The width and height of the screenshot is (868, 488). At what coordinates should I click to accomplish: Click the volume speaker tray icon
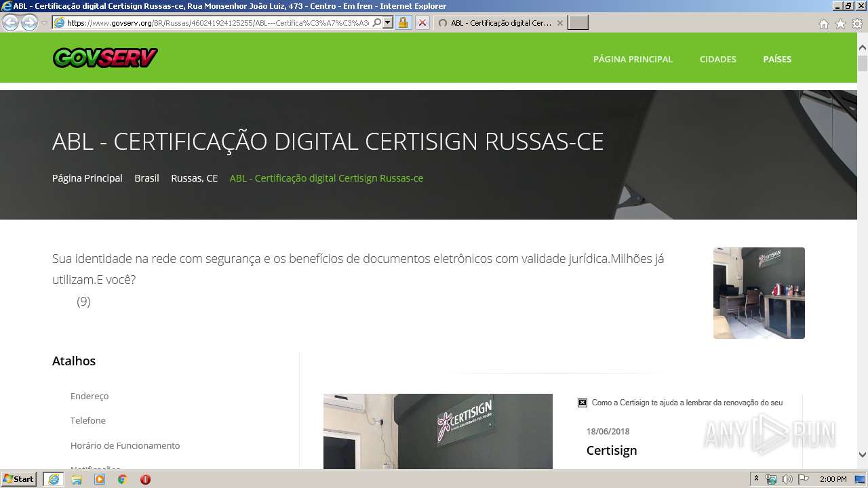(787, 479)
